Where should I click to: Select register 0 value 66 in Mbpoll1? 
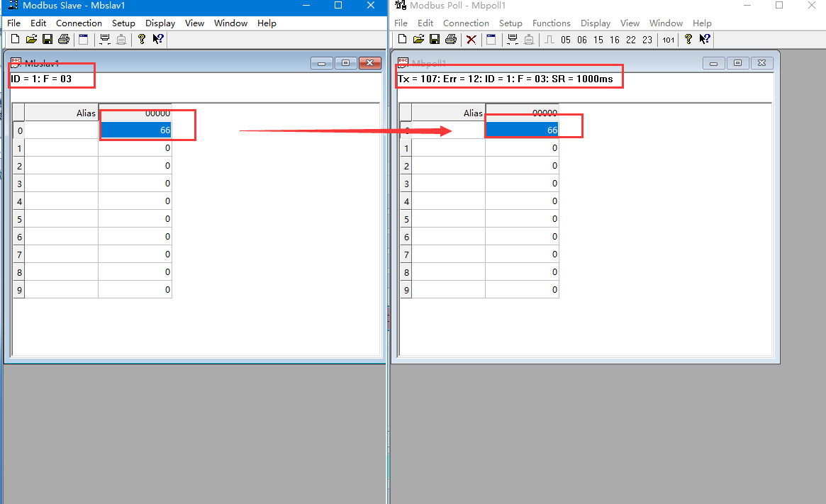522,130
